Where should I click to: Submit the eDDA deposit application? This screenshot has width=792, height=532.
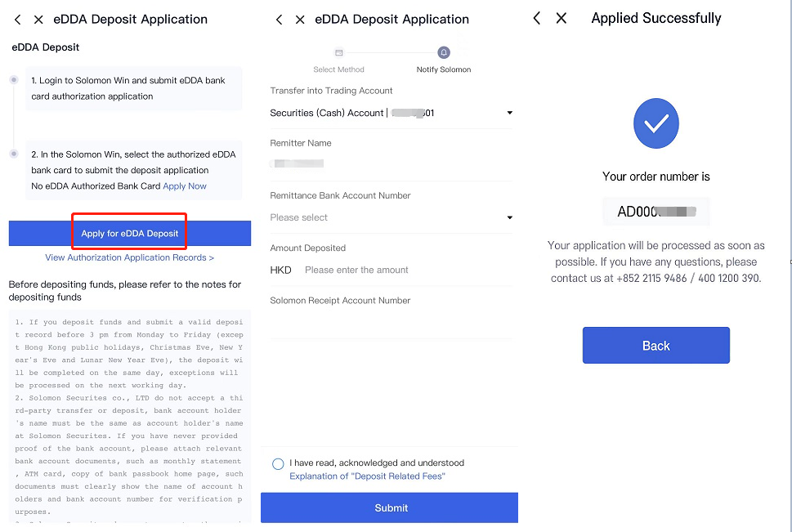pyautogui.click(x=389, y=507)
